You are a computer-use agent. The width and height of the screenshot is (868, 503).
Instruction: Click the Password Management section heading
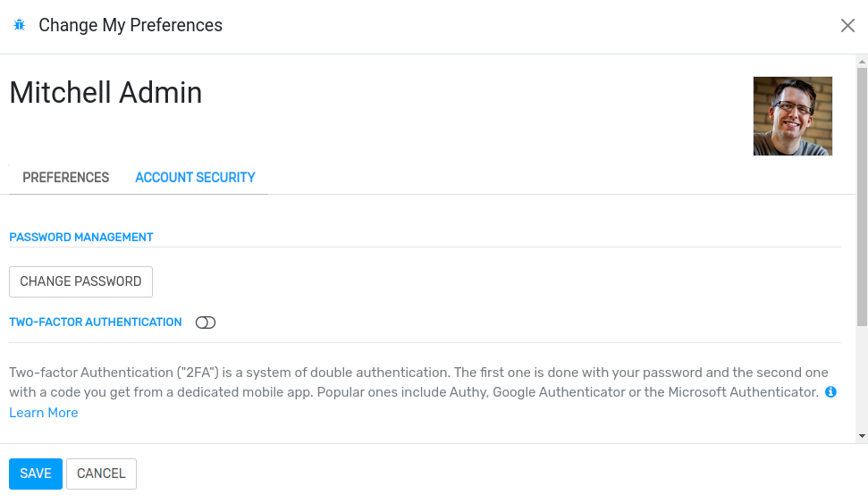pyautogui.click(x=80, y=238)
